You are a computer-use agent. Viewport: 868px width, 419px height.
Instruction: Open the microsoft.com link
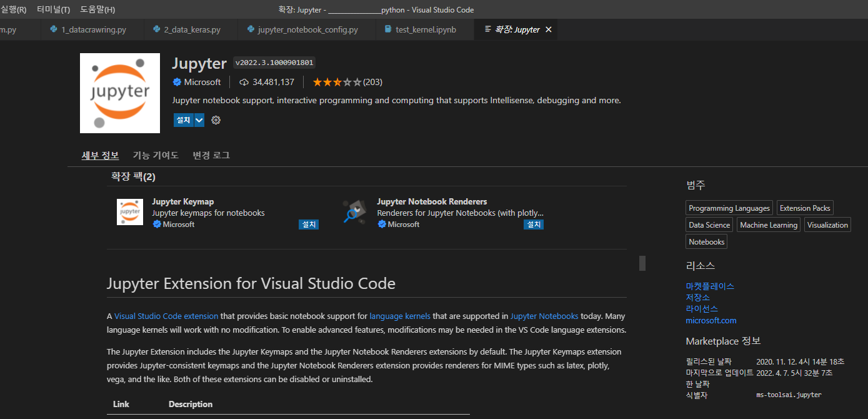[x=711, y=321]
